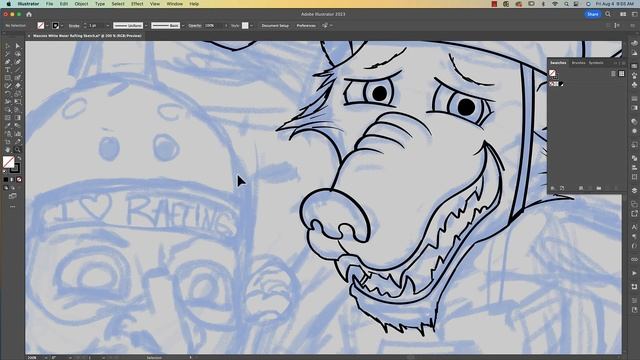Image resolution: width=640 pixels, height=360 pixels.
Task: Select the Type tool
Action: pos(7,70)
